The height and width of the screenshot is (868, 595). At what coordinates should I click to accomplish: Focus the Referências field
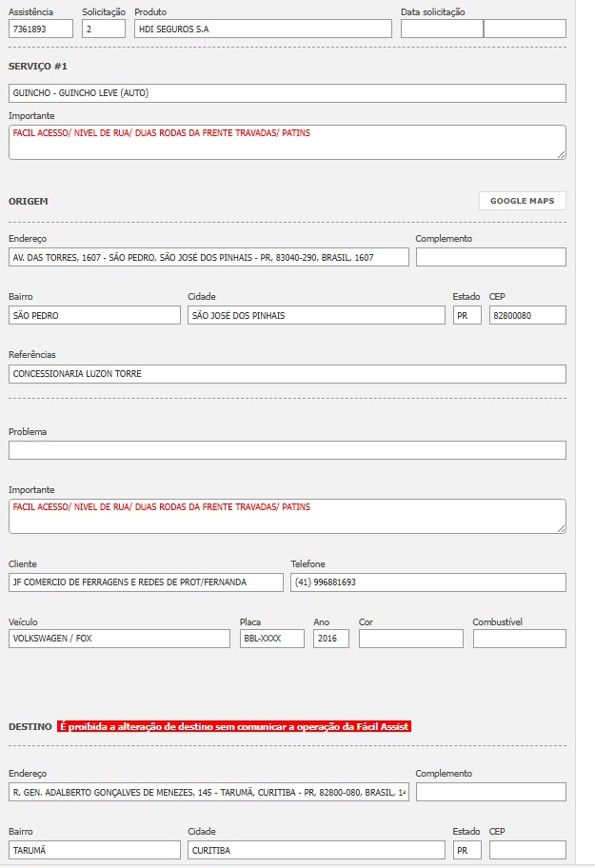pyautogui.click(x=287, y=374)
